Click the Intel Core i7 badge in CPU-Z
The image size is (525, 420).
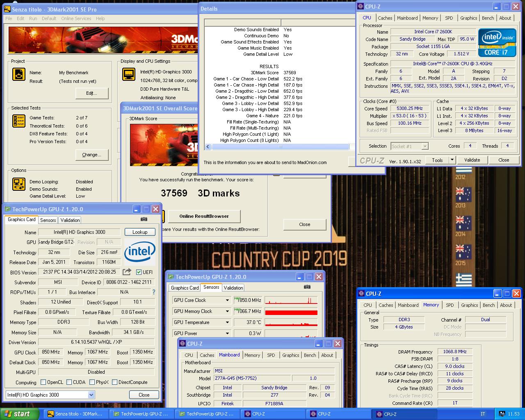coord(498,43)
